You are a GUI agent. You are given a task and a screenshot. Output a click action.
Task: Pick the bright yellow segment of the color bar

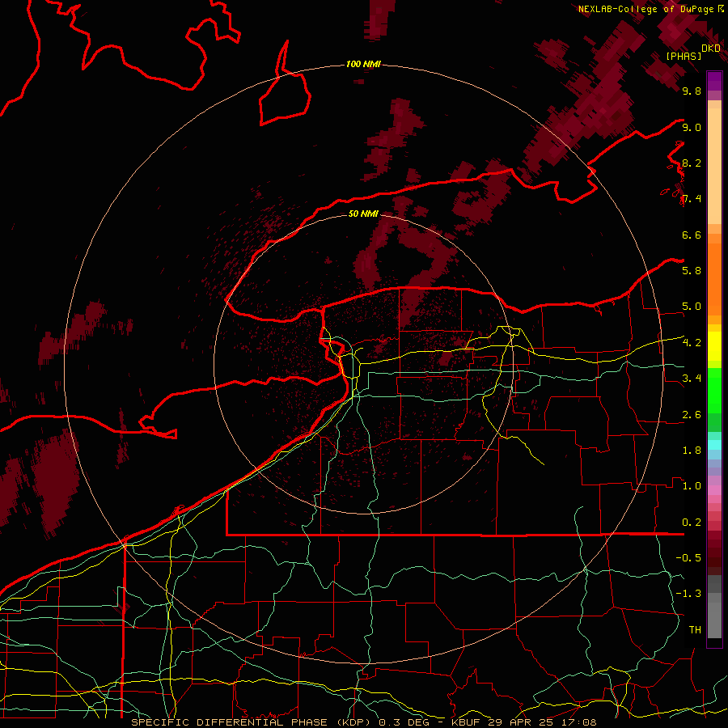(714, 346)
